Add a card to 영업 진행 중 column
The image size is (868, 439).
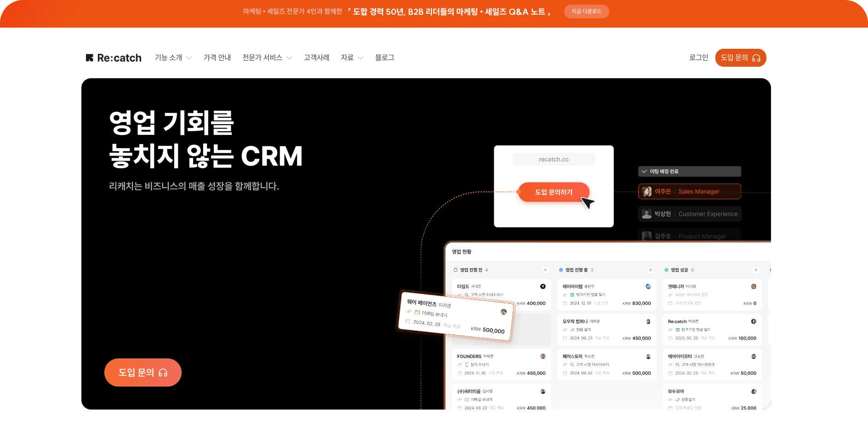tap(651, 270)
